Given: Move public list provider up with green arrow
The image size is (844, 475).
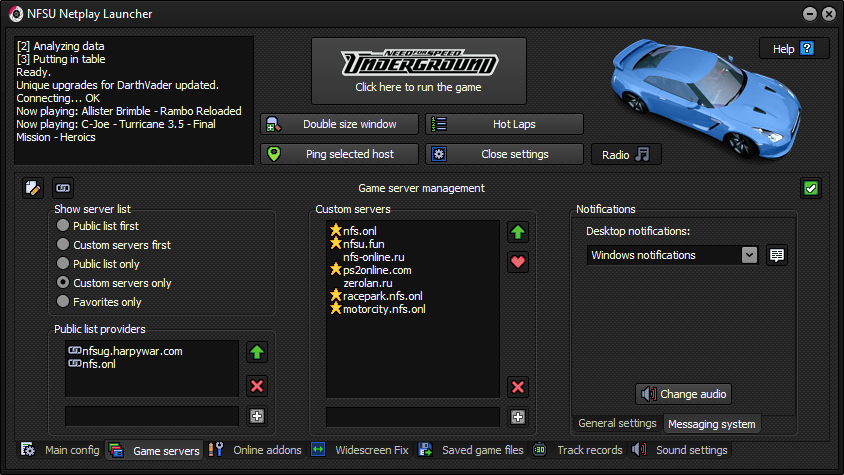Looking at the screenshot, I should coord(257,352).
